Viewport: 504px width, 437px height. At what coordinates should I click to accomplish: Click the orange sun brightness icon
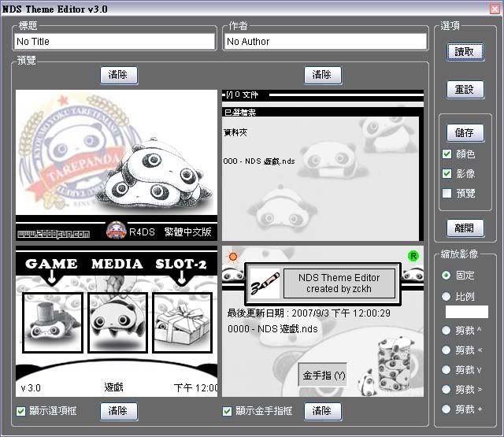coord(233,257)
